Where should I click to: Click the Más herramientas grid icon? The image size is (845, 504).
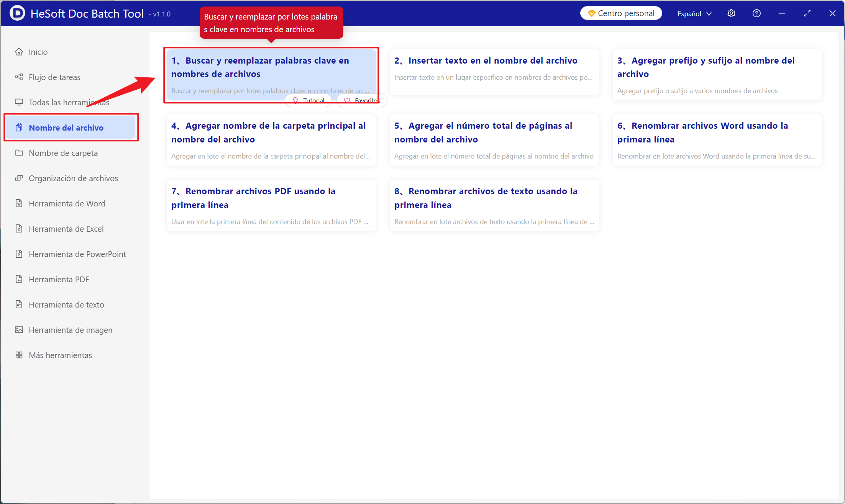(x=19, y=355)
